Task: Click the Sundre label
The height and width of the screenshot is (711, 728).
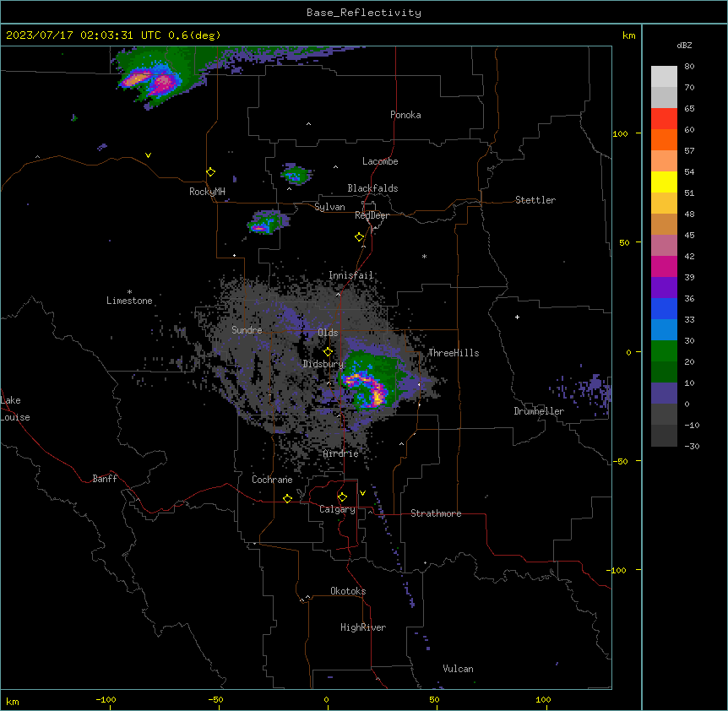Action: tap(247, 330)
